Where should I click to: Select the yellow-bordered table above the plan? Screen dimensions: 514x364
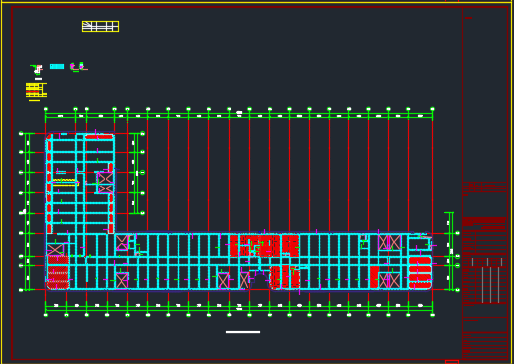pyautogui.click(x=100, y=26)
